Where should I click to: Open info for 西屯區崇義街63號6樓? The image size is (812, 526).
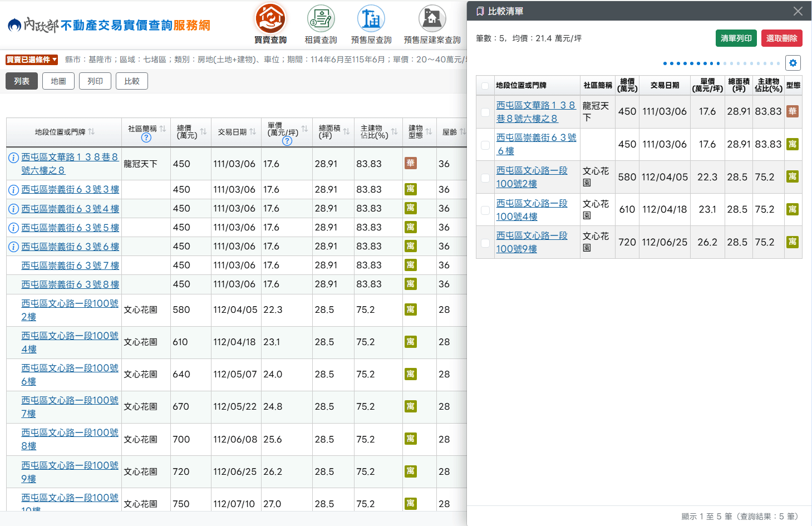click(13, 247)
